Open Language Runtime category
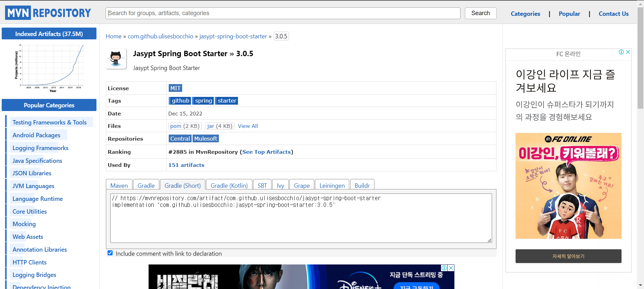Image resolution: width=644 pixels, height=289 pixels. pos(38,199)
